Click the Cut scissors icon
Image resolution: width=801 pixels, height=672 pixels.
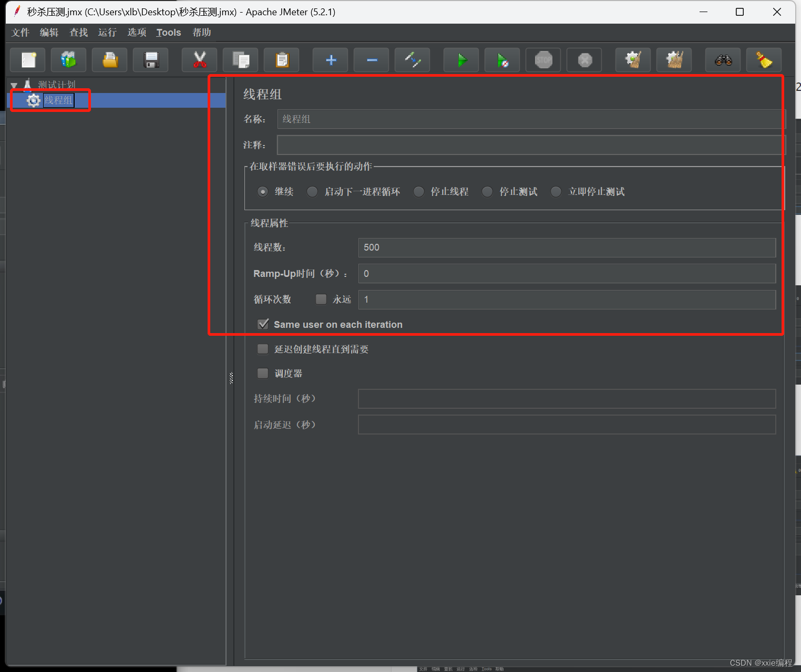pos(200,60)
